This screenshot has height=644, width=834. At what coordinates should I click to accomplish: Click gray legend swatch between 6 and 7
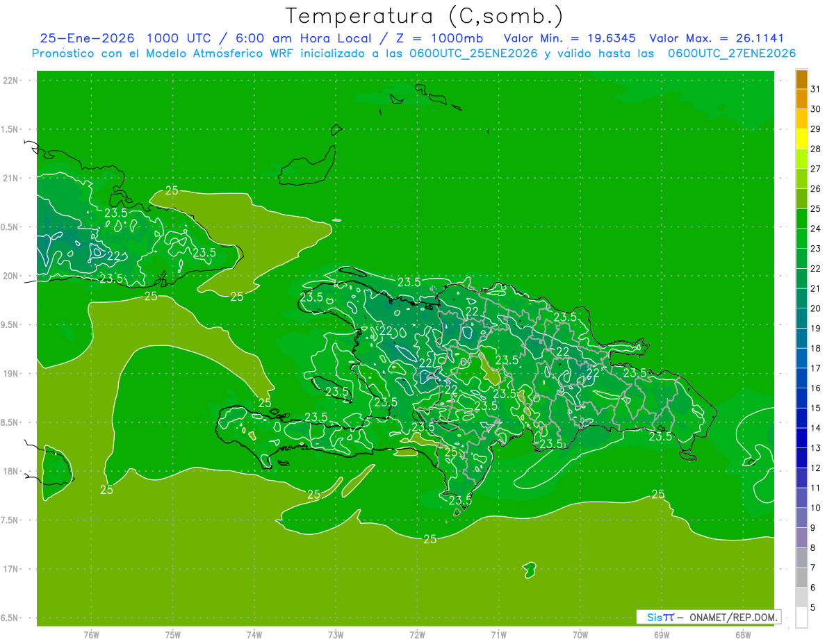(801, 577)
